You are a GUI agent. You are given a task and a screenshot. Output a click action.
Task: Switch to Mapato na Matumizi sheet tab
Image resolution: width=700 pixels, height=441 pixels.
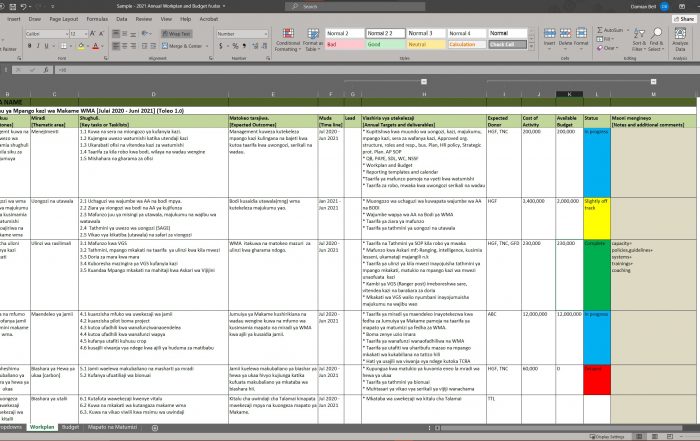coord(112,428)
